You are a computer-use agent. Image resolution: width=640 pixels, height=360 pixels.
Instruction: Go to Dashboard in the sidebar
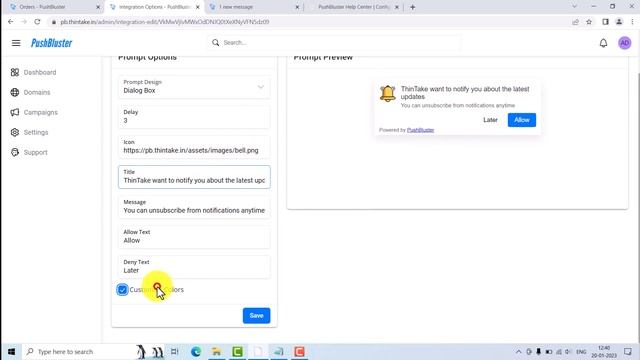40,72
